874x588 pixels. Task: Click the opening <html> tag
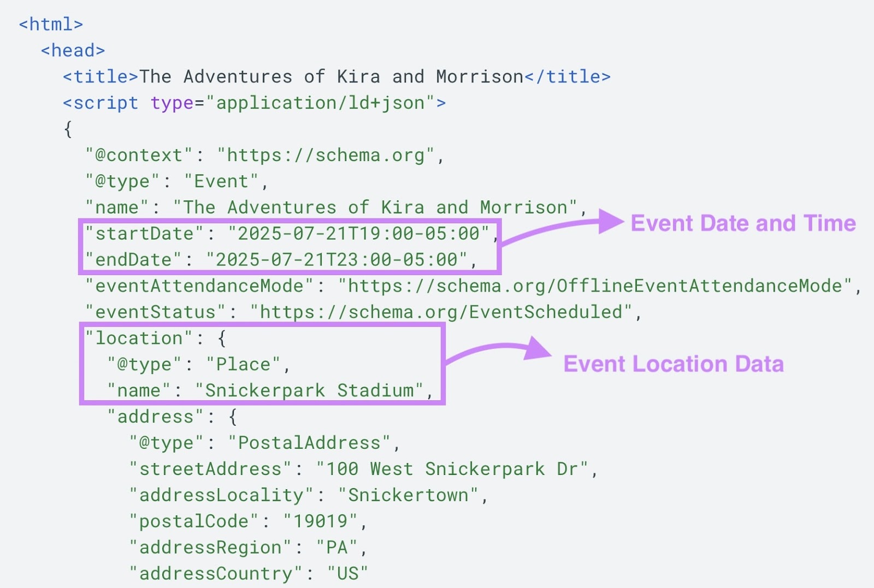pos(51,25)
